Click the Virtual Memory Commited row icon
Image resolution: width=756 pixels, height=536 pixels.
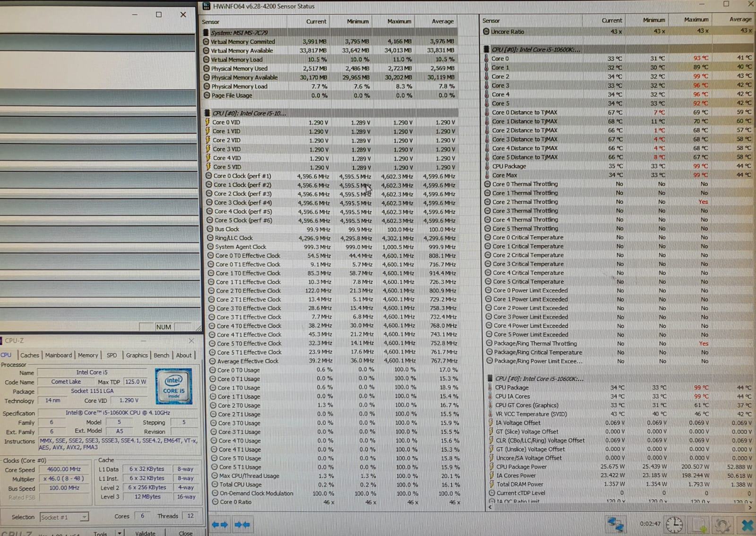206,42
